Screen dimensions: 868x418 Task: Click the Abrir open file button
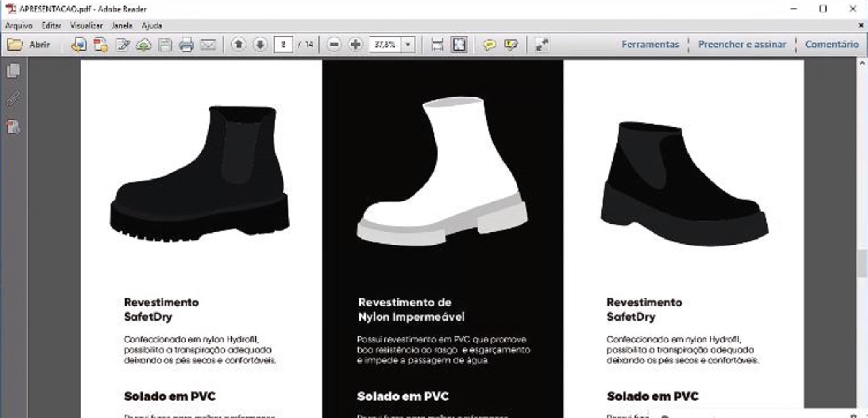click(x=29, y=44)
